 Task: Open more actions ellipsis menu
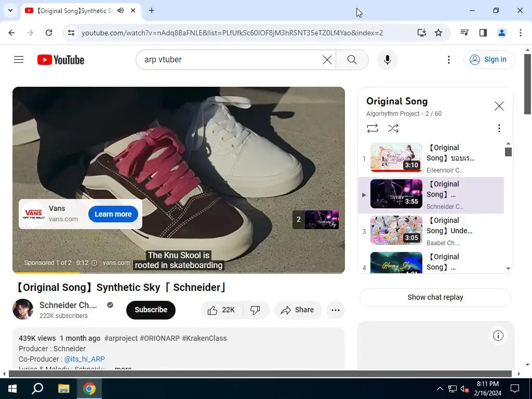335,310
